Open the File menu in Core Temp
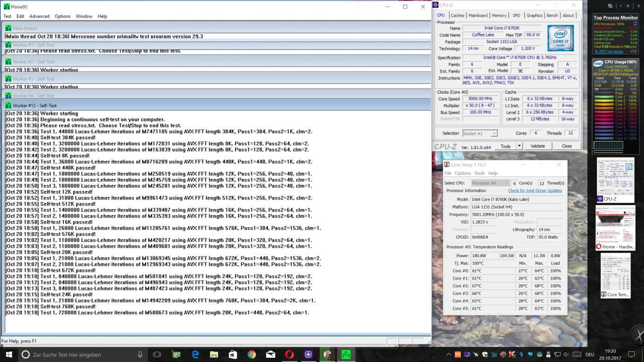Viewport: 644px width, 362px height. [x=448, y=173]
